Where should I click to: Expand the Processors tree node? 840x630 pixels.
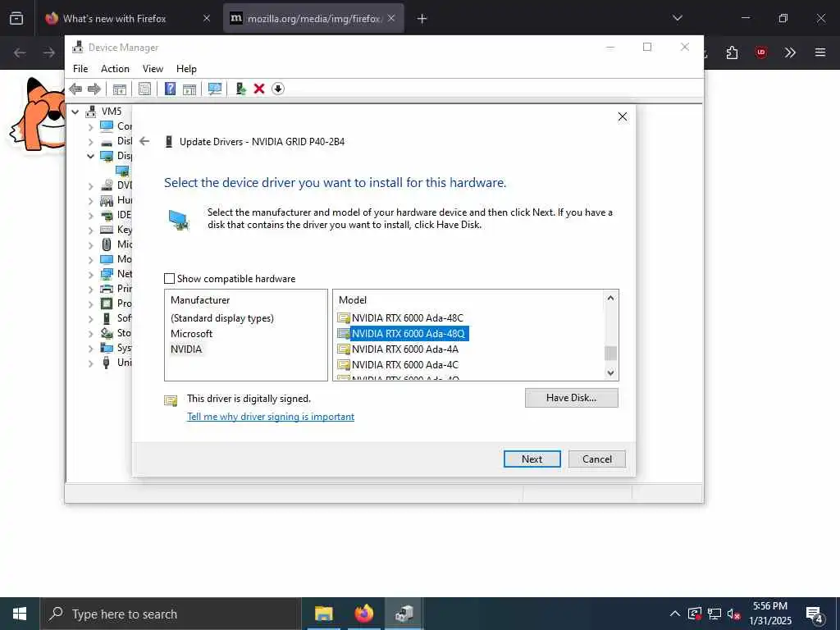pos(90,304)
